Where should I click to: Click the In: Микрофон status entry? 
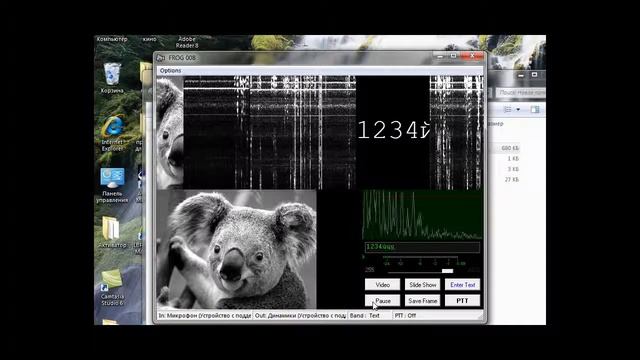click(x=204, y=316)
